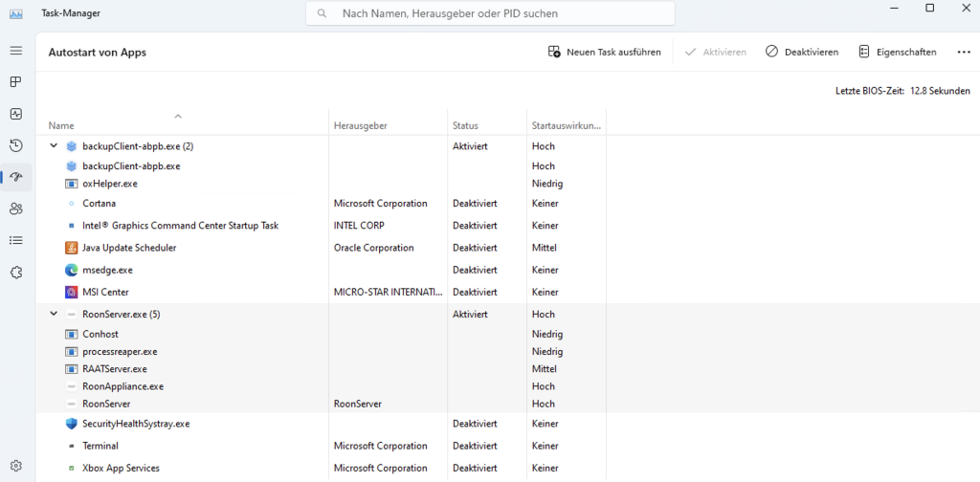This screenshot has width=980, height=482.
Task: Sort by the Herausgeber column header
Action: (x=361, y=125)
